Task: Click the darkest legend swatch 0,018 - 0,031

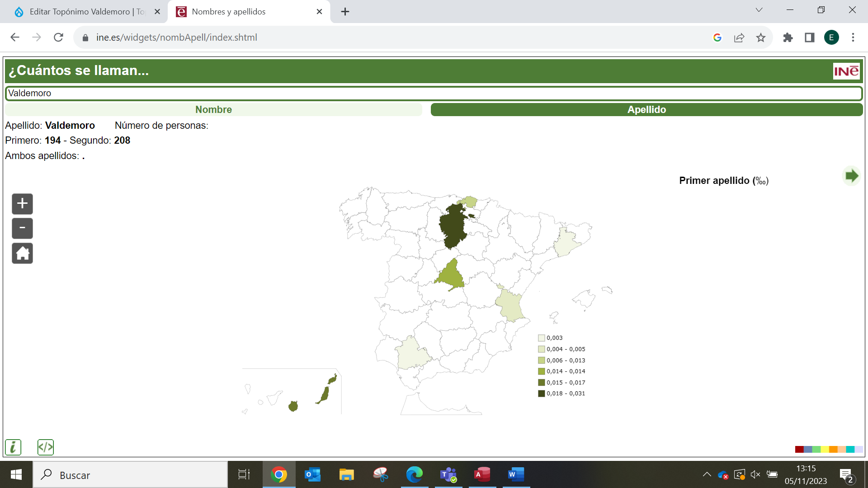Action: point(541,393)
